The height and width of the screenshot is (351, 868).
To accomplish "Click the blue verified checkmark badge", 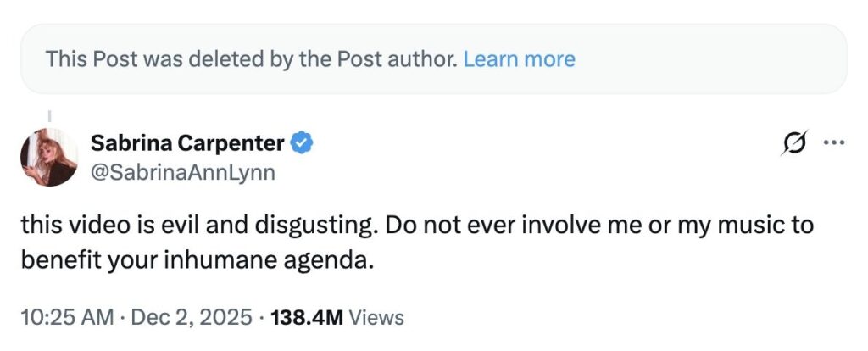I will (302, 144).
